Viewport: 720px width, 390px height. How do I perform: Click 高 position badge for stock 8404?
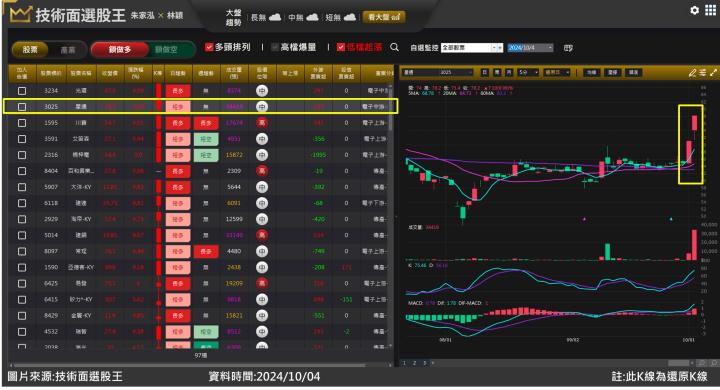(x=262, y=171)
